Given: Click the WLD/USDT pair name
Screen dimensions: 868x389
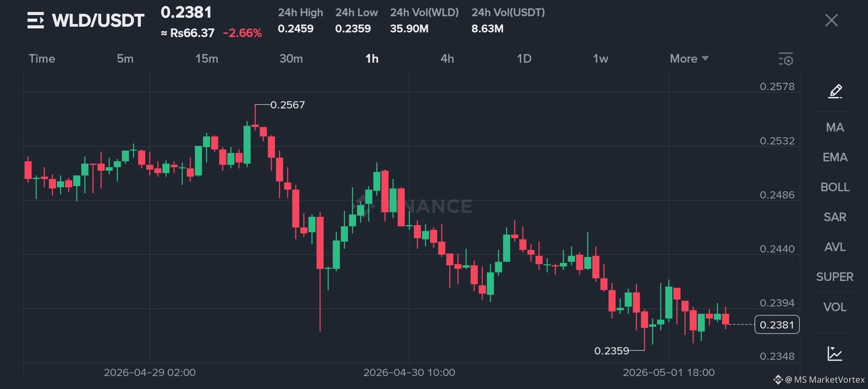Looking at the screenshot, I should [98, 20].
